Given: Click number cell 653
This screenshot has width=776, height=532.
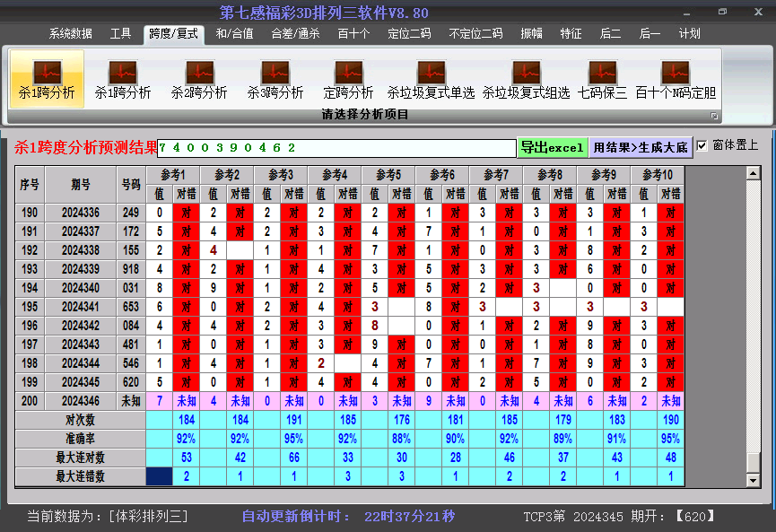Looking at the screenshot, I should pyautogui.click(x=131, y=307).
